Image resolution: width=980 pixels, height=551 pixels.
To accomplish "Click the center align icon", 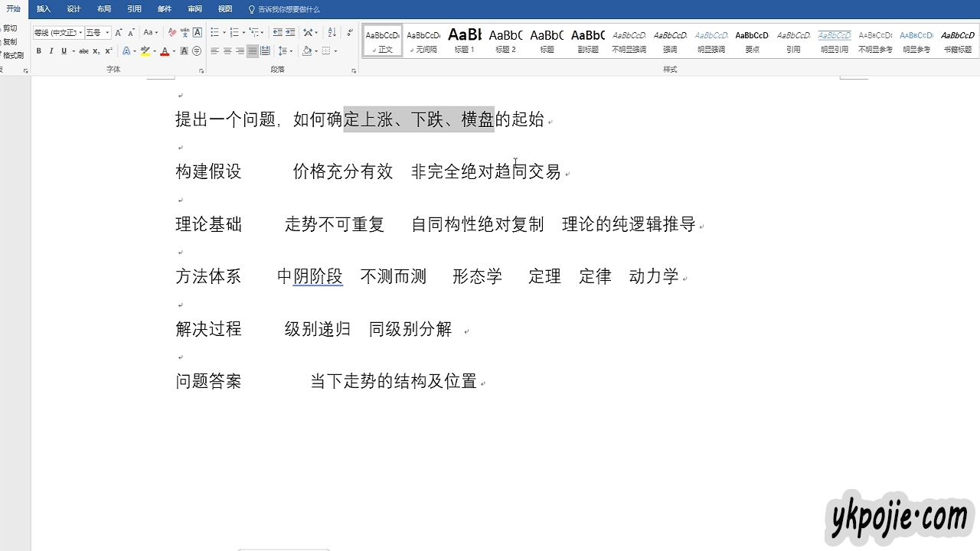I will tap(227, 51).
